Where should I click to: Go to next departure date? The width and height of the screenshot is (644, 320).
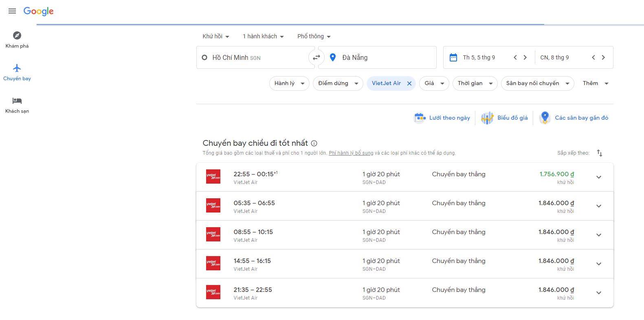pos(525,57)
